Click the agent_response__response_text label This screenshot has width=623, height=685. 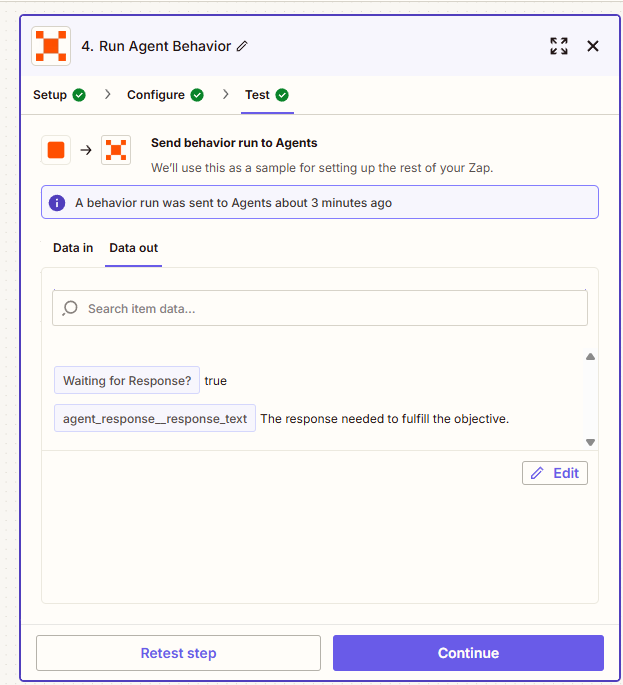[155, 419]
